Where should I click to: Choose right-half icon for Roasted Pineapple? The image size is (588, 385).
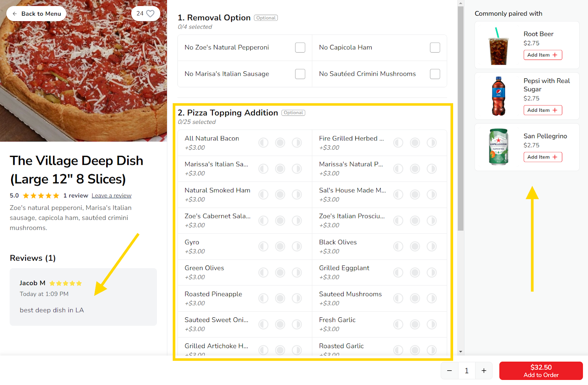297,298
